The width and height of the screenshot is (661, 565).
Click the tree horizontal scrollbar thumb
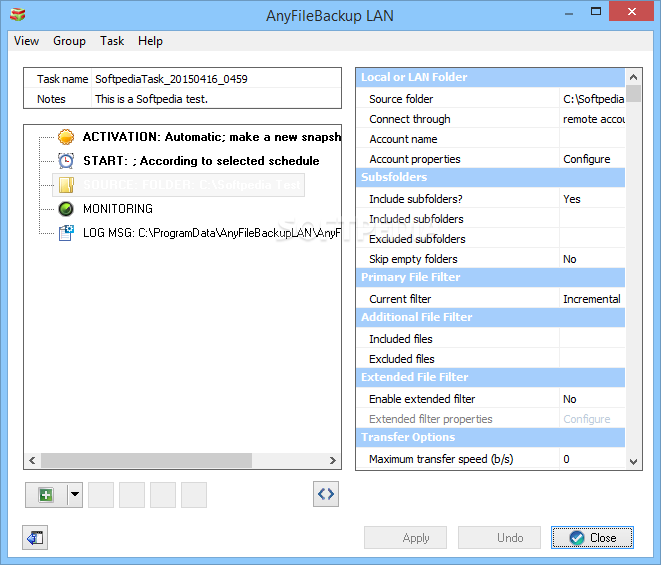(x=146, y=460)
